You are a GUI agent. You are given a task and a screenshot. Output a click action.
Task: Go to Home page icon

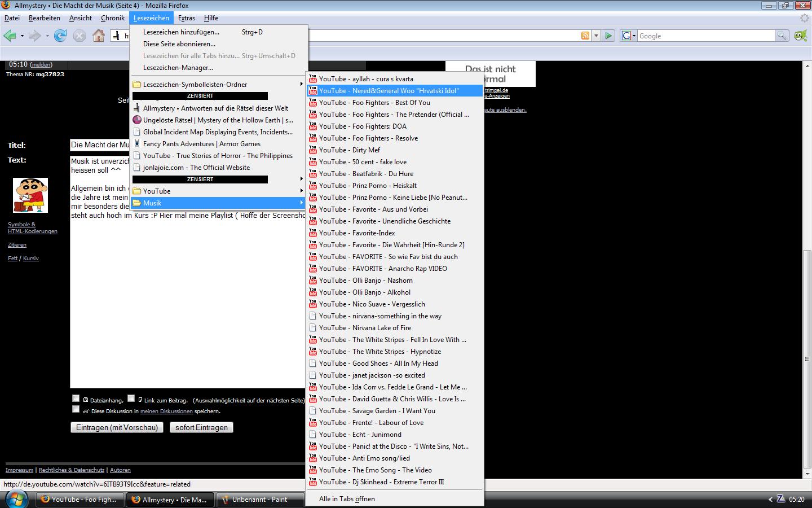[99, 36]
